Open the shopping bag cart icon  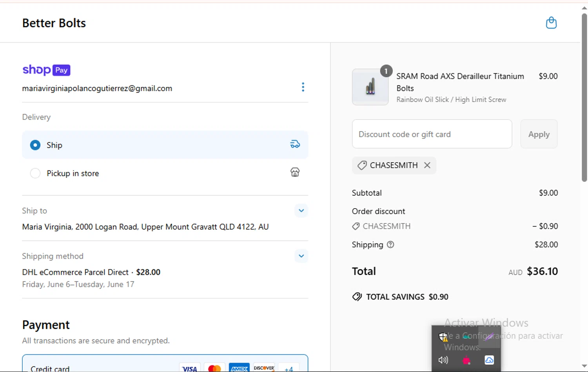coord(551,23)
